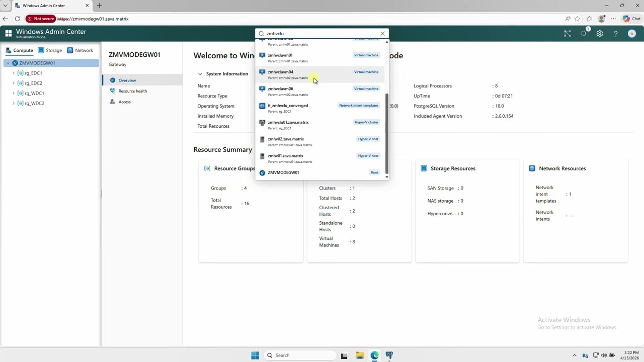The width and height of the screenshot is (644, 362).
Task: Click the search field containing zmhvclu
Action: click(321, 34)
